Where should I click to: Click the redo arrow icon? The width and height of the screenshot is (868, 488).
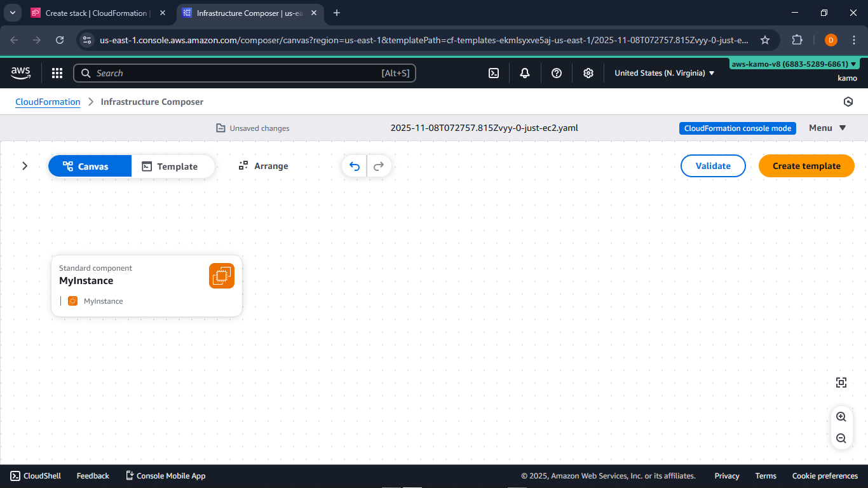point(379,166)
